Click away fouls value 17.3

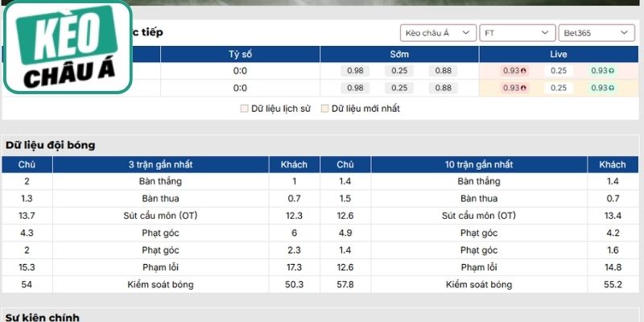[294, 267]
